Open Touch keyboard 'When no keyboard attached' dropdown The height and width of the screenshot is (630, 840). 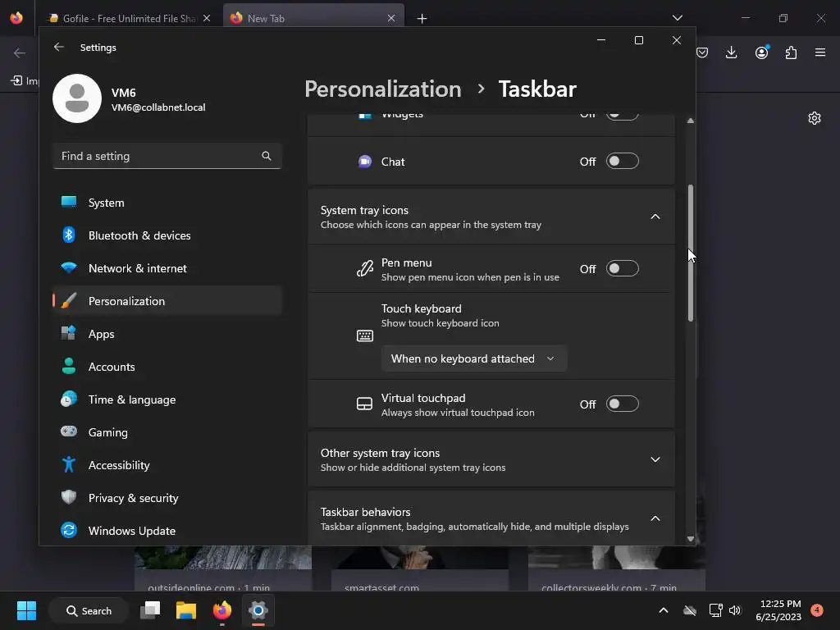[473, 358]
